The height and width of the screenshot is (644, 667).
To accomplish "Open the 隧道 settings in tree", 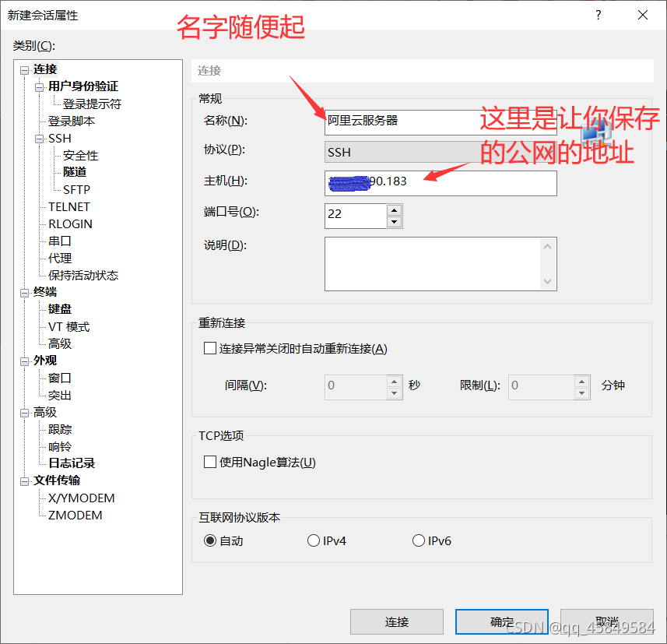I will pyautogui.click(x=75, y=172).
